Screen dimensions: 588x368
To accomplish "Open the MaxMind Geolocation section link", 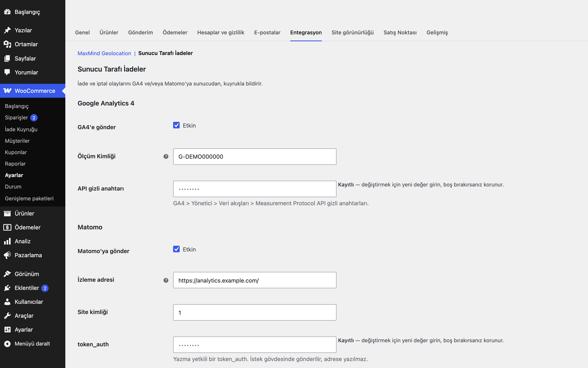I will coord(104,53).
